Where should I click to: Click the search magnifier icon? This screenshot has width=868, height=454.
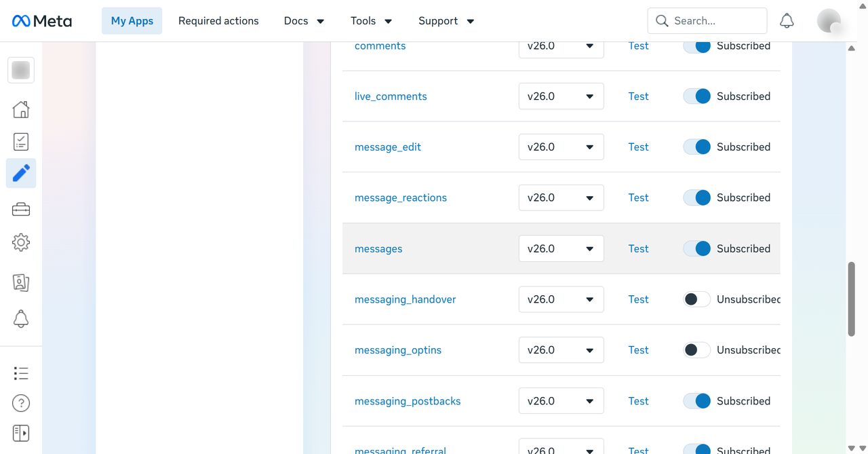coord(662,21)
